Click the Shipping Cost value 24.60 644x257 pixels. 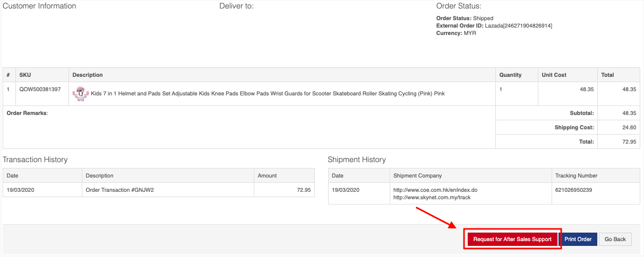(x=629, y=127)
